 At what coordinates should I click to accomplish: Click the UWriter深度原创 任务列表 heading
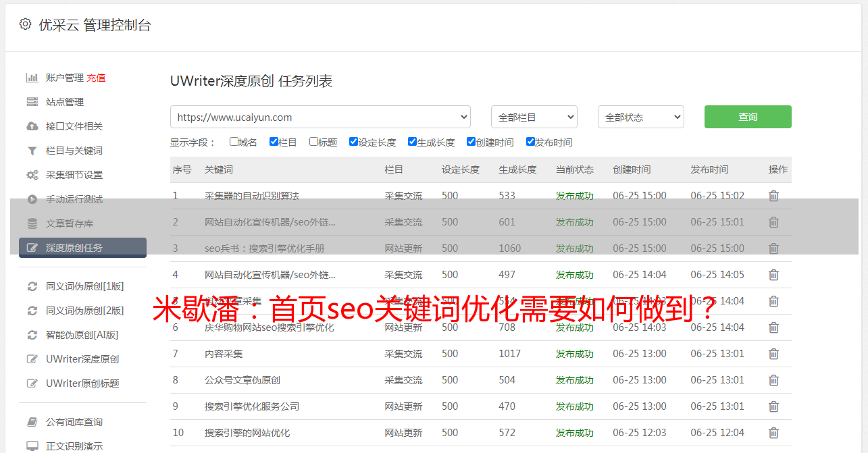251,81
